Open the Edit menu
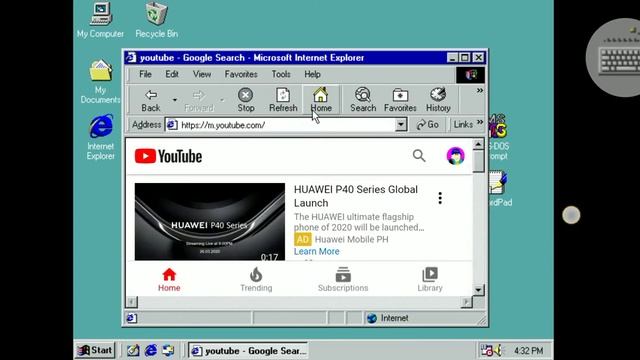640x360 pixels. [x=172, y=74]
